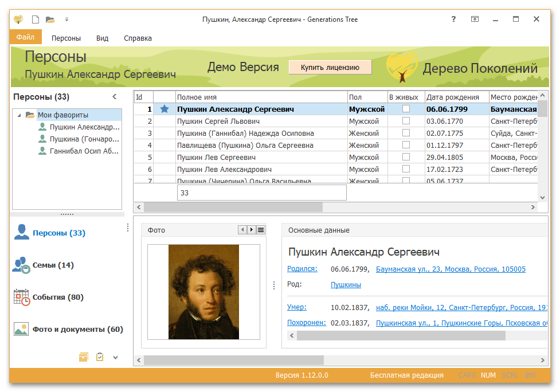Click the Купить лицензию button

pos(330,67)
